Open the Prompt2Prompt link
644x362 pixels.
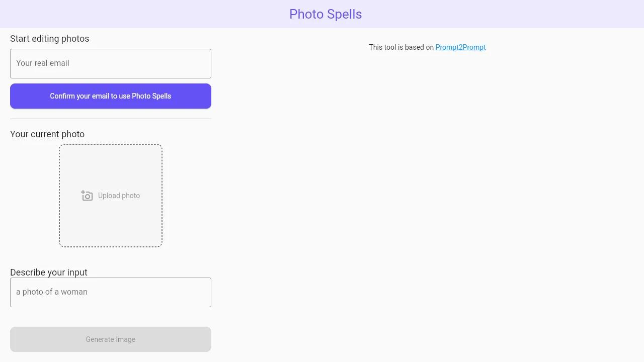[460, 47]
